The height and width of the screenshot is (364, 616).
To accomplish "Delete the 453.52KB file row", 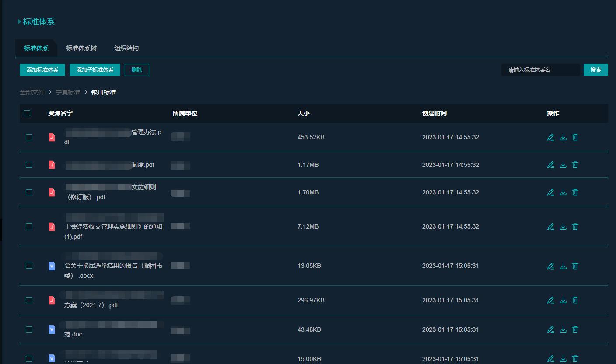I will point(575,137).
